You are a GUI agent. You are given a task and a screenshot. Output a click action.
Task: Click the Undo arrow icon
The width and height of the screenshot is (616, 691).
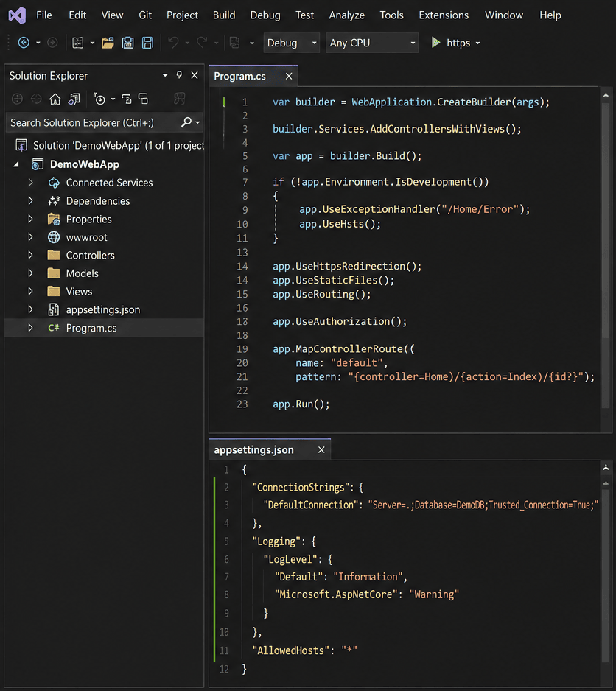[173, 42]
